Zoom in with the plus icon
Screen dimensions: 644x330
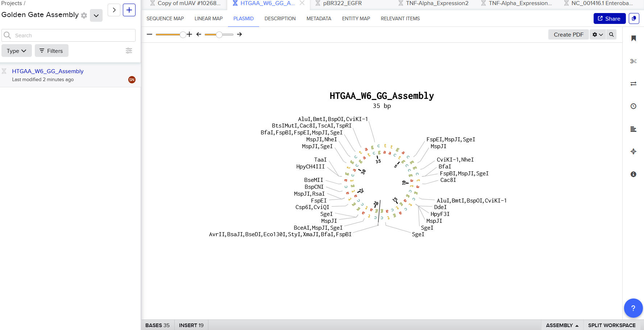click(189, 34)
